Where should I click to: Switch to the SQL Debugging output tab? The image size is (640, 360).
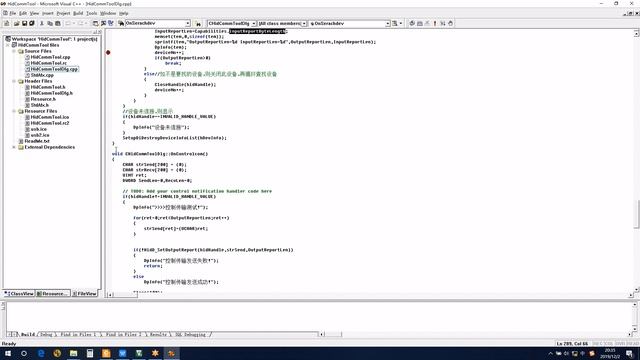pos(190,334)
